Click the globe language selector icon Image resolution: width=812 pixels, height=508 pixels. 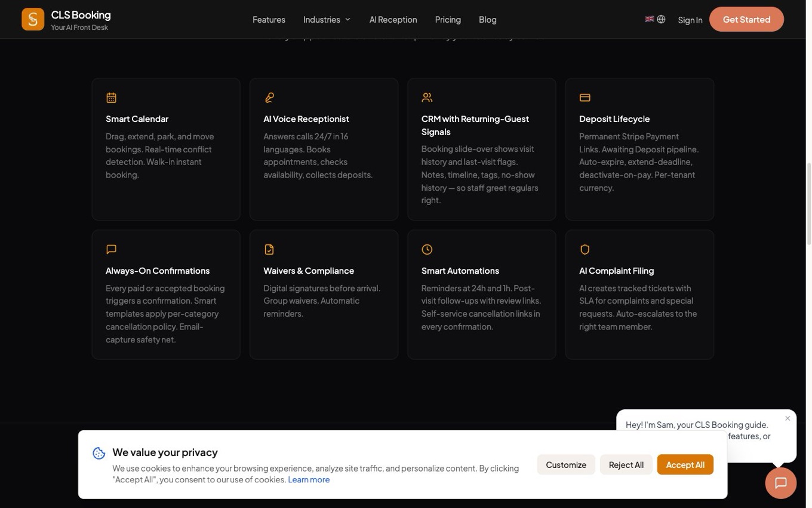(661, 19)
